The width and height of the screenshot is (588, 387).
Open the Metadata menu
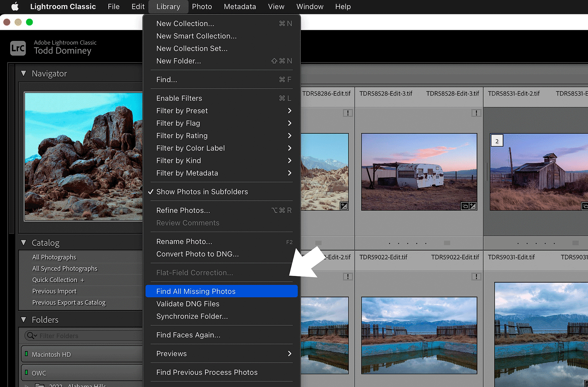(240, 6)
